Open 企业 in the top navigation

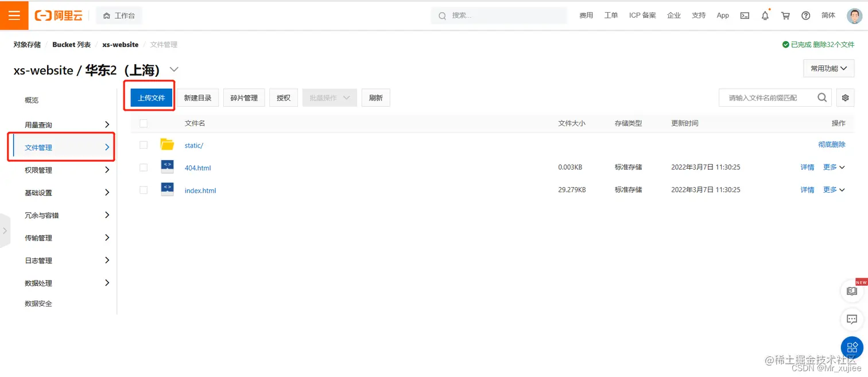tap(674, 15)
